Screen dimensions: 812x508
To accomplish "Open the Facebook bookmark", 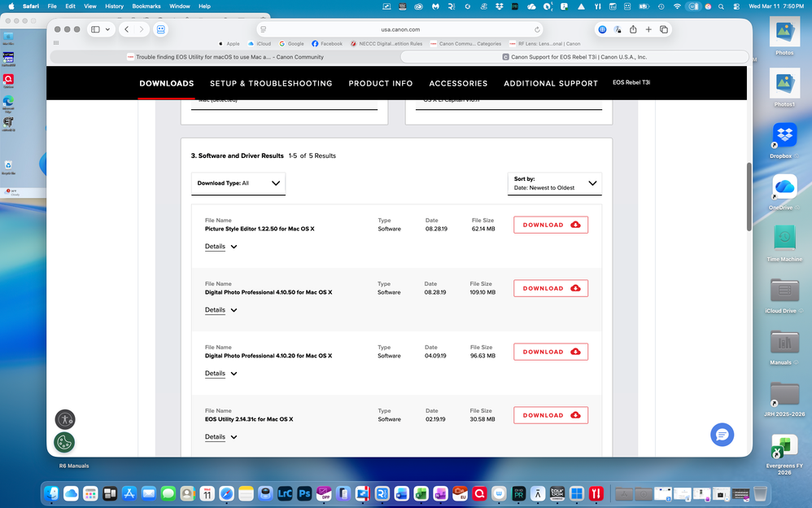I will (327, 44).
